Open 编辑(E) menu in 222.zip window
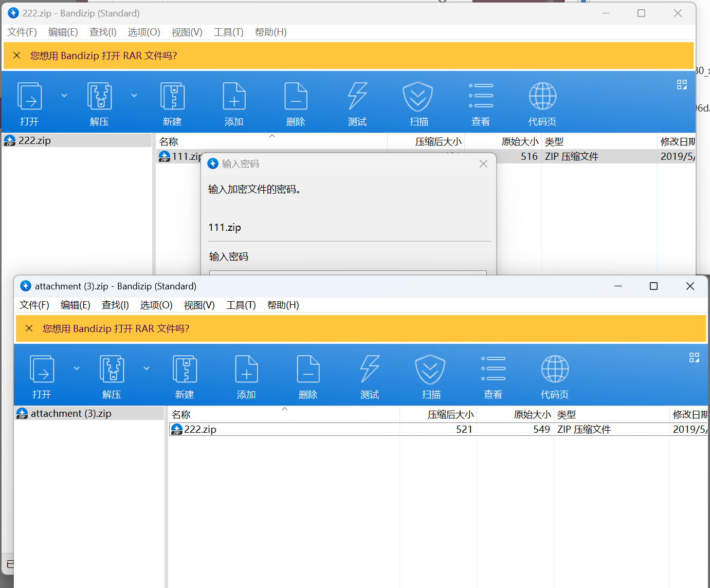The width and height of the screenshot is (710, 588). point(63,32)
